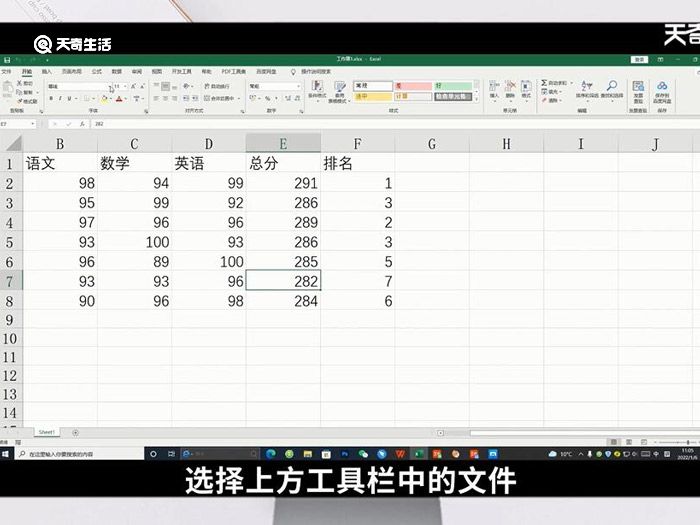Click the formula bar showing 282
Image resolution: width=700 pixels, height=525 pixels.
tap(393, 124)
